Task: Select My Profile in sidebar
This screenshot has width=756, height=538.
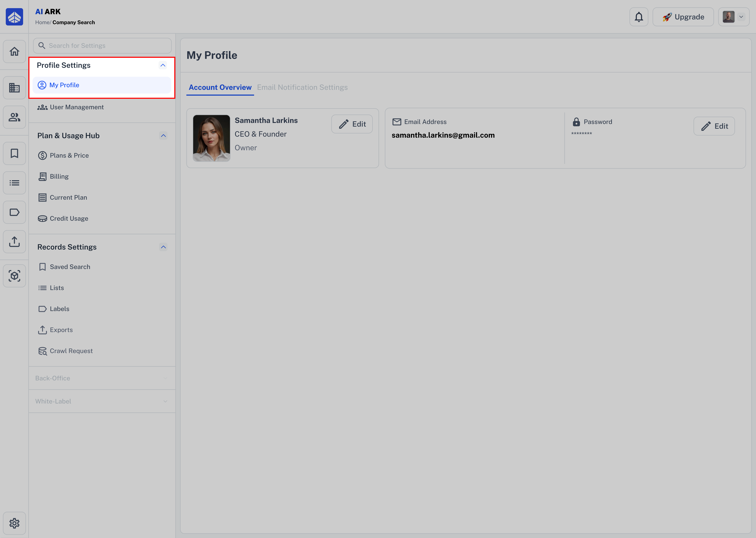Action: point(102,85)
